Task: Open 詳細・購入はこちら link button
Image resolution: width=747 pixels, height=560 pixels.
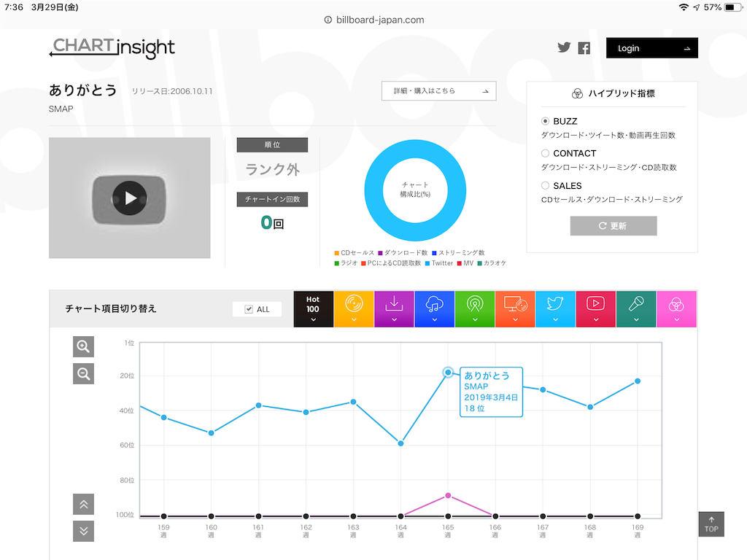Action: (x=438, y=91)
